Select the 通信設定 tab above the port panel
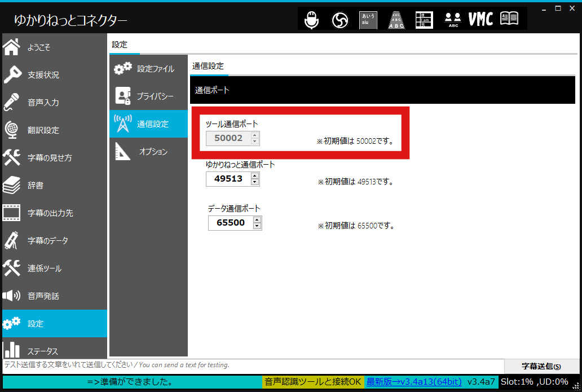This screenshot has width=582, height=392. click(208, 66)
